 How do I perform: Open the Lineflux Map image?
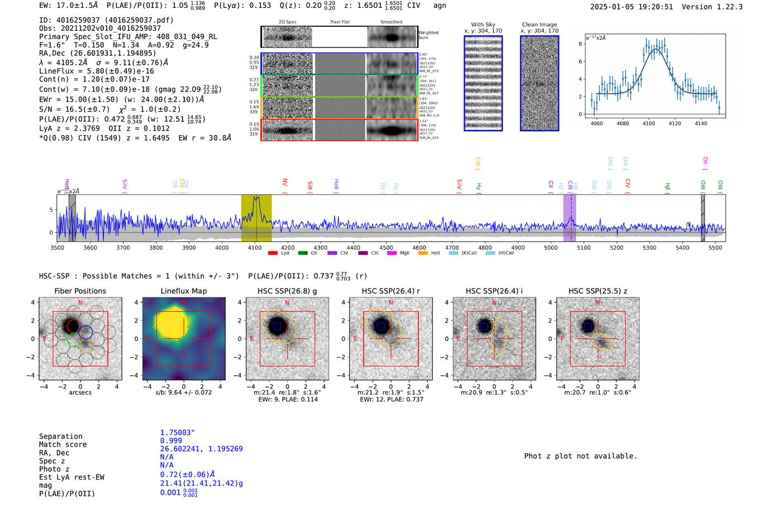[x=184, y=339]
